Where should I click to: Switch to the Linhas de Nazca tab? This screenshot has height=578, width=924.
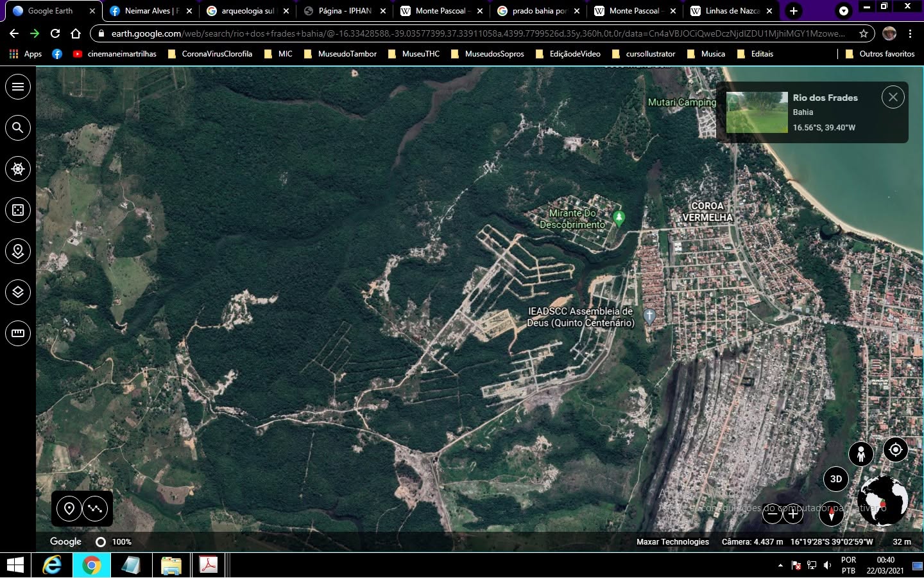pos(732,11)
